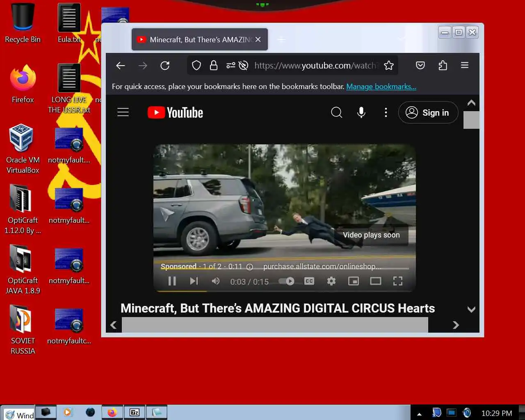Select the OptiCraft 1.12.0 folder icon
This screenshot has width=525, height=420.
(23, 209)
